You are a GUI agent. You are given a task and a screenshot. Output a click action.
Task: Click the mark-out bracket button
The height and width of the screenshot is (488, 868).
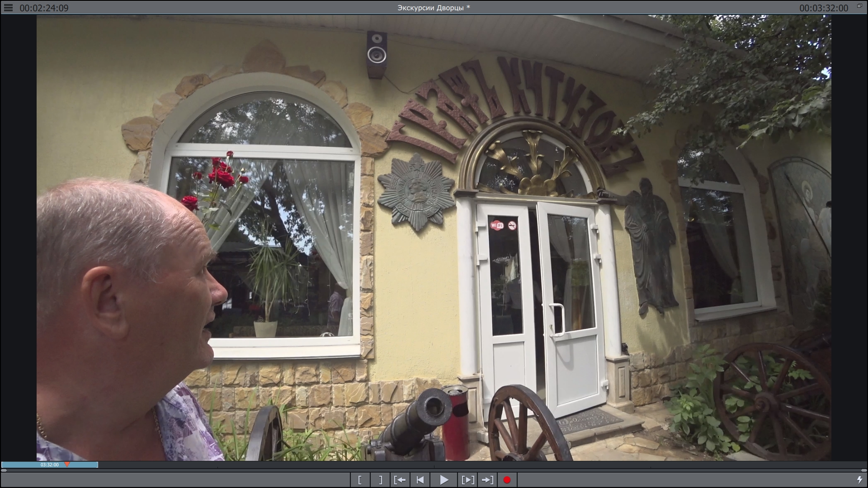pos(381,480)
